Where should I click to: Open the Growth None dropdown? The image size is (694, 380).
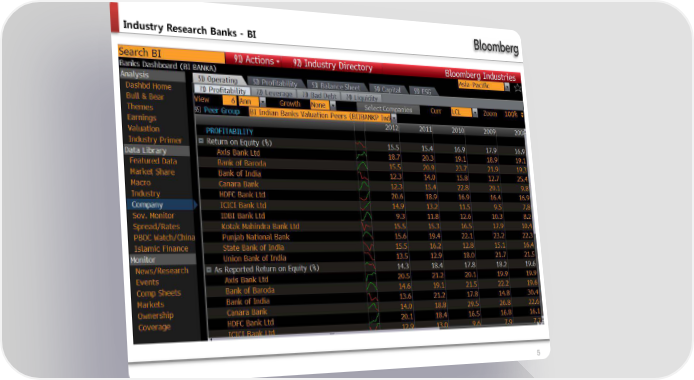coord(333,106)
